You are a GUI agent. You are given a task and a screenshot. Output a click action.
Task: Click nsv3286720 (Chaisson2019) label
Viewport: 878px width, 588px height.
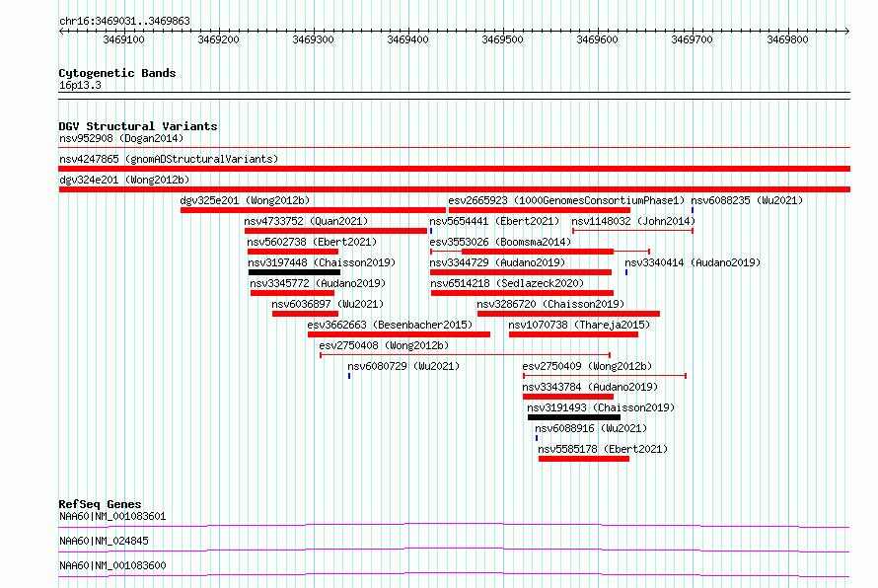click(x=551, y=304)
